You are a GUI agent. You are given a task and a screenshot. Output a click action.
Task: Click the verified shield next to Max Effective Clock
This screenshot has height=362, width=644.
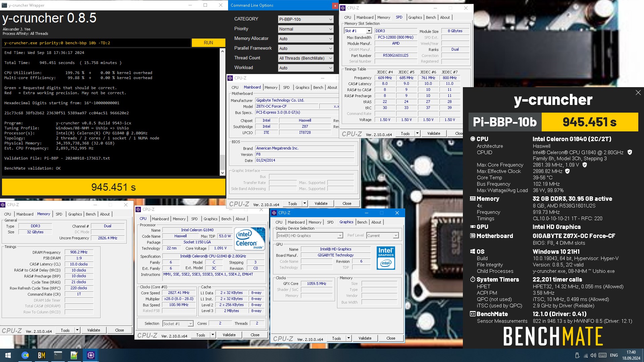point(568,171)
